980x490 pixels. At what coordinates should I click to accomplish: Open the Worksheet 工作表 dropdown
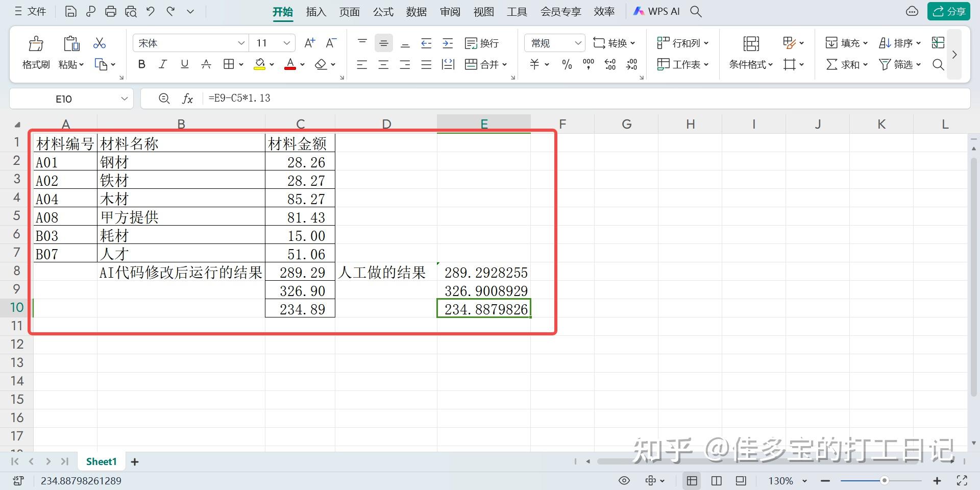pos(683,64)
